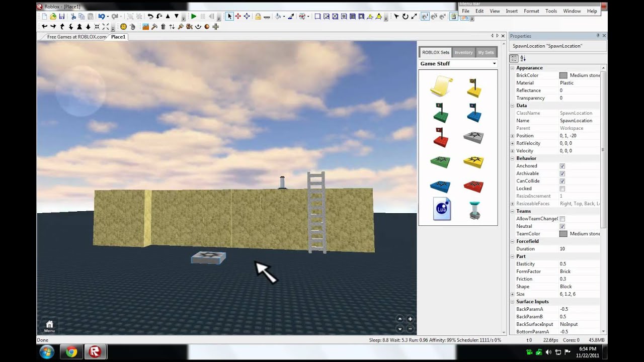The height and width of the screenshot is (362, 644).
Task: Click the padlock Lock tool
Action: point(258,17)
